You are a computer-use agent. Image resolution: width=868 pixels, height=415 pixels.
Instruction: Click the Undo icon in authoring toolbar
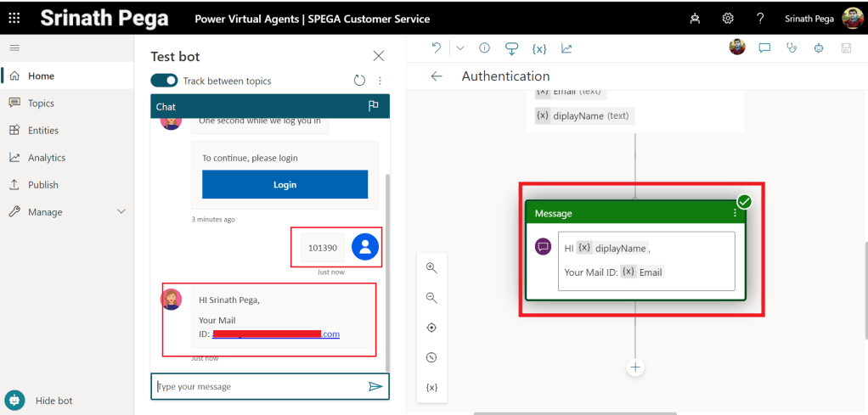(437, 48)
